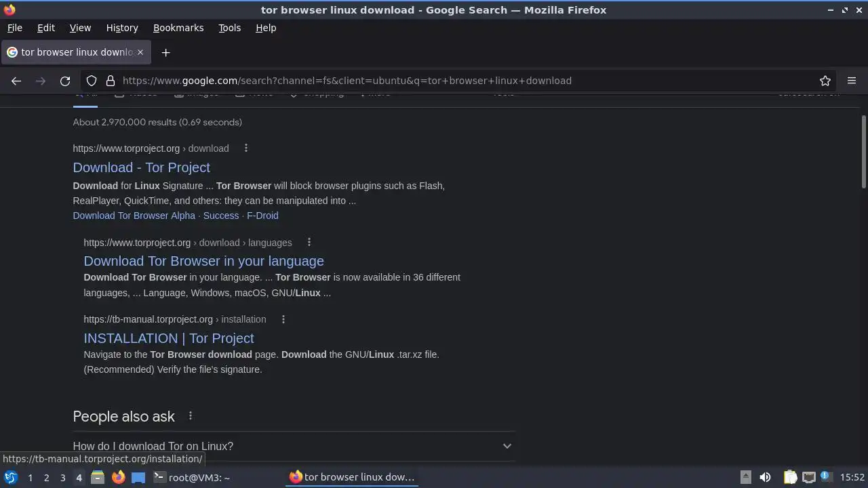Open the History menu

pos(122,28)
